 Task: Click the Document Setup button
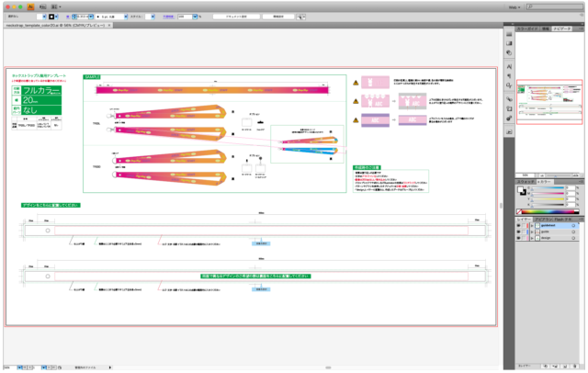click(x=236, y=17)
